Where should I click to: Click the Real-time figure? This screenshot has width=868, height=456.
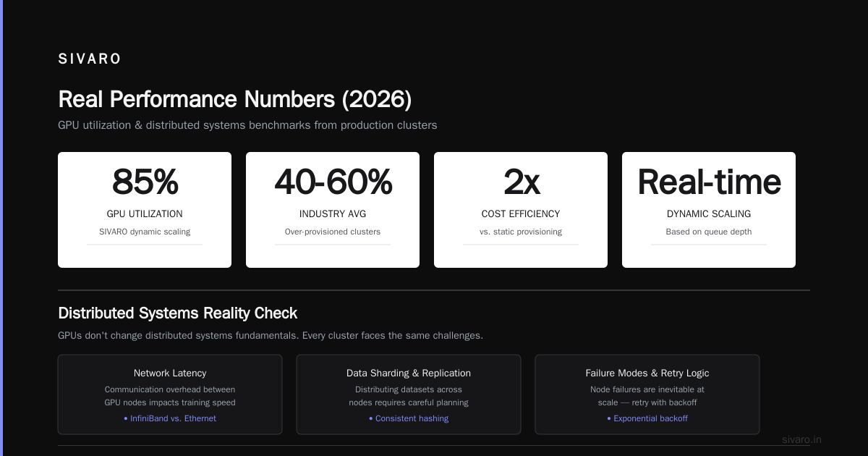coord(709,182)
